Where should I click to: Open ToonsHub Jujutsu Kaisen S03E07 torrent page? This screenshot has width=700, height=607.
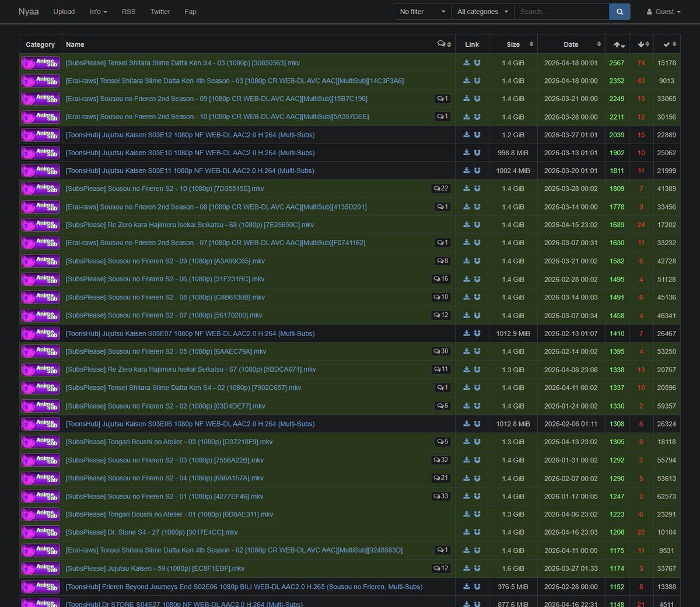[x=190, y=334]
